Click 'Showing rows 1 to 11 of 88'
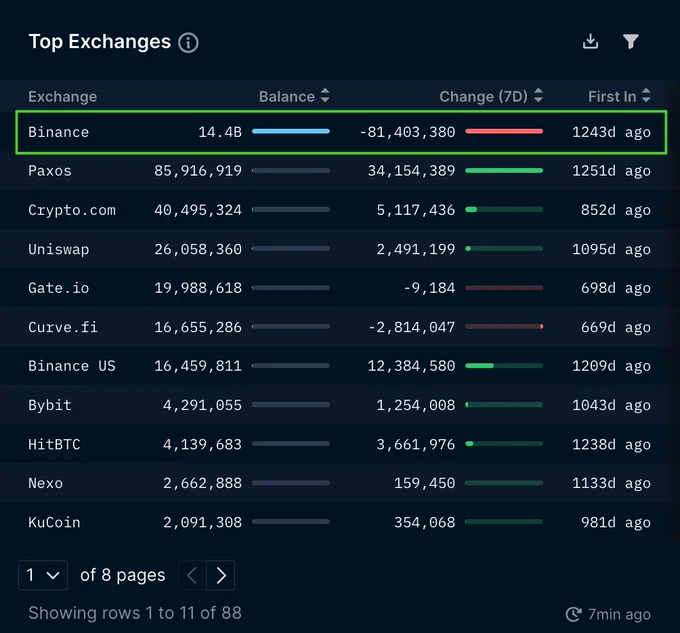This screenshot has height=633, width=680. tap(135, 613)
